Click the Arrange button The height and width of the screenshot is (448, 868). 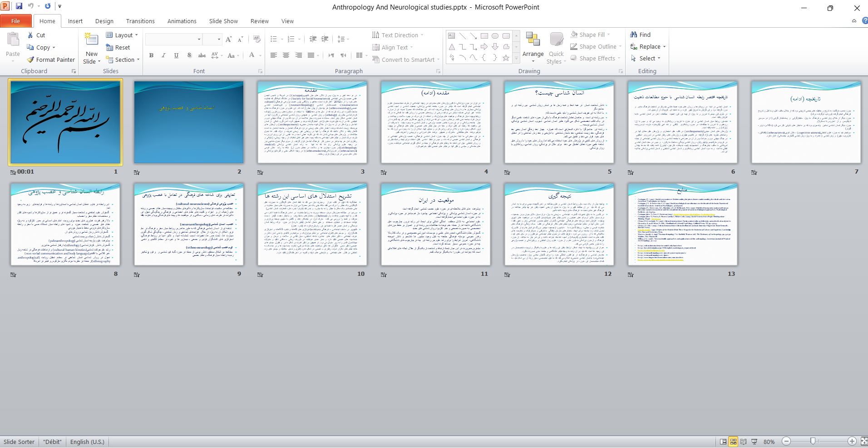pyautogui.click(x=533, y=47)
